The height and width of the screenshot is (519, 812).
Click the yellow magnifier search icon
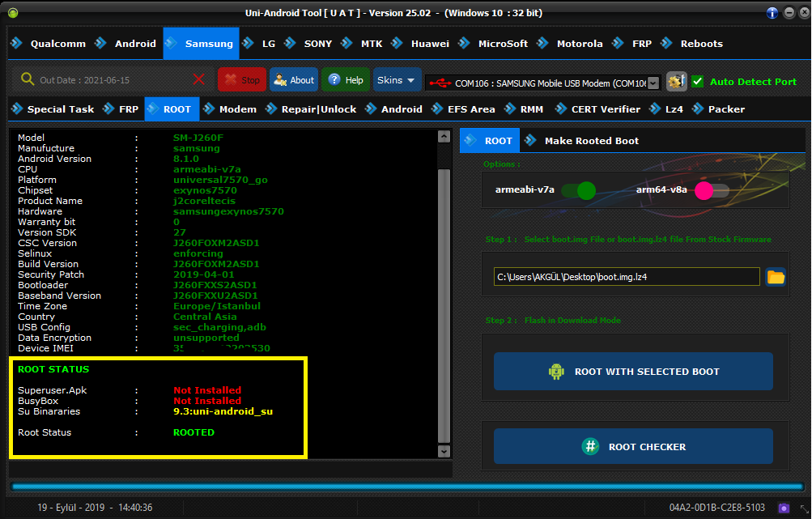point(28,79)
